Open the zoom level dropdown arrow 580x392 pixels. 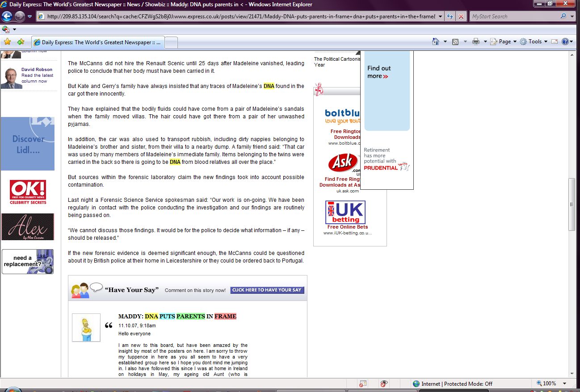tap(564, 384)
